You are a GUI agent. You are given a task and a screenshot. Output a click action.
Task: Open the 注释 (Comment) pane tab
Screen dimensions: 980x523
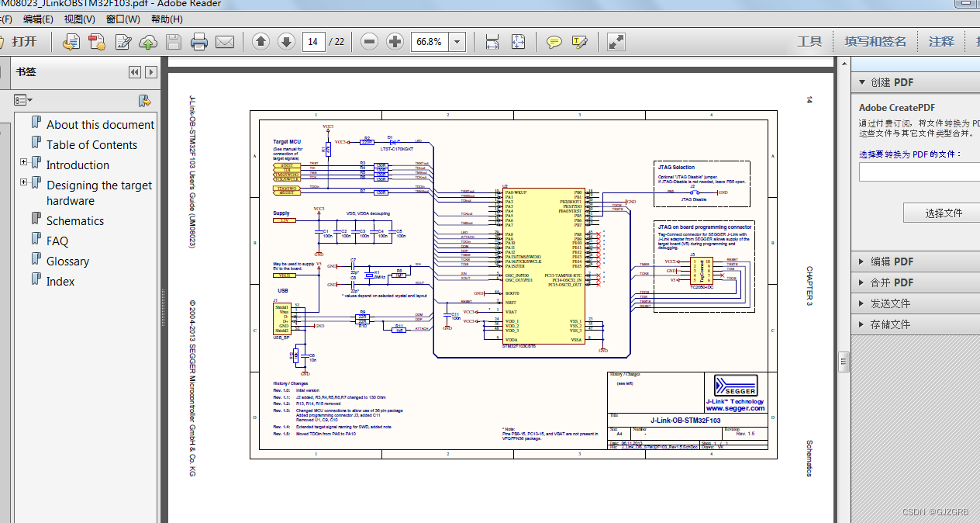coord(941,41)
